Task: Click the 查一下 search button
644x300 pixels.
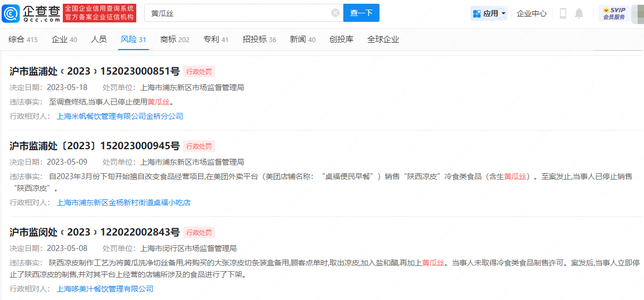Action: tap(361, 13)
